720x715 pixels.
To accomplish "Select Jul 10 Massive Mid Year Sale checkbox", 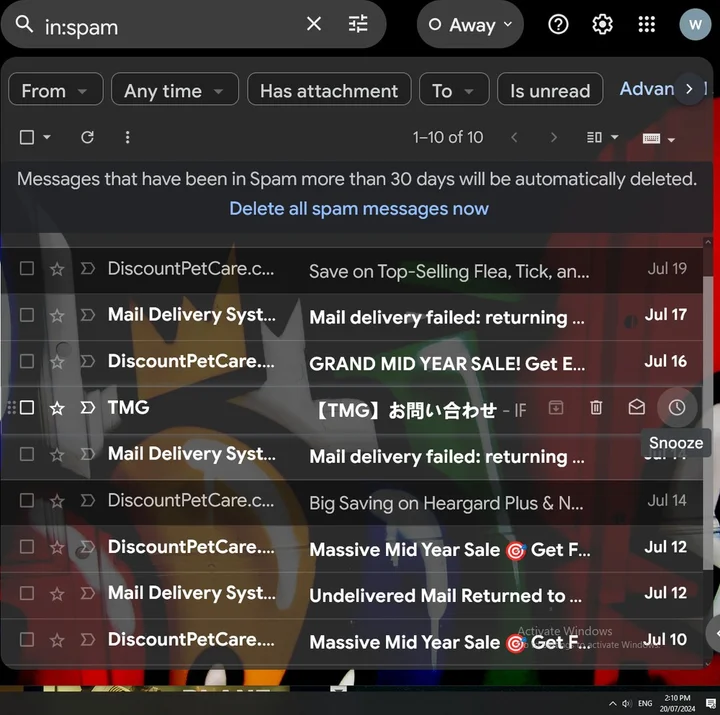I will 27,639.
